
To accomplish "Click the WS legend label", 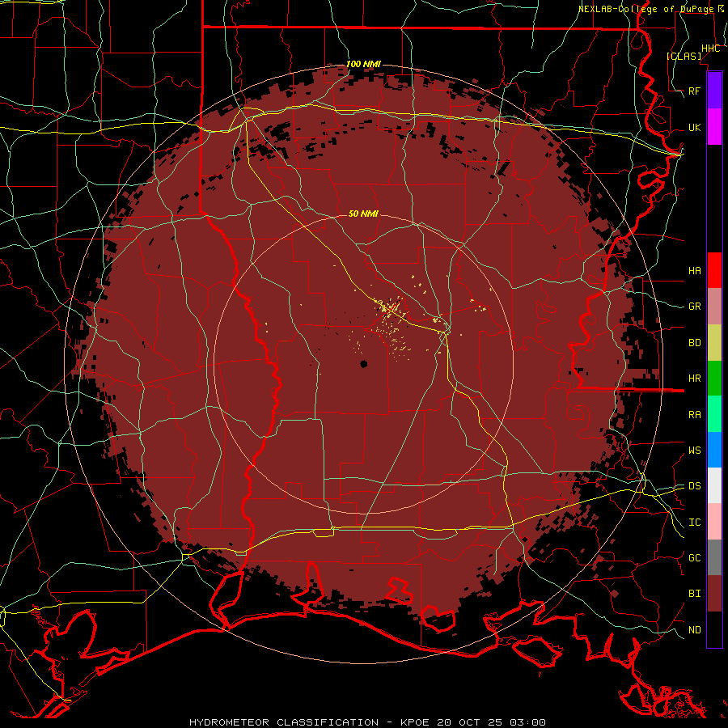I will pos(694,451).
